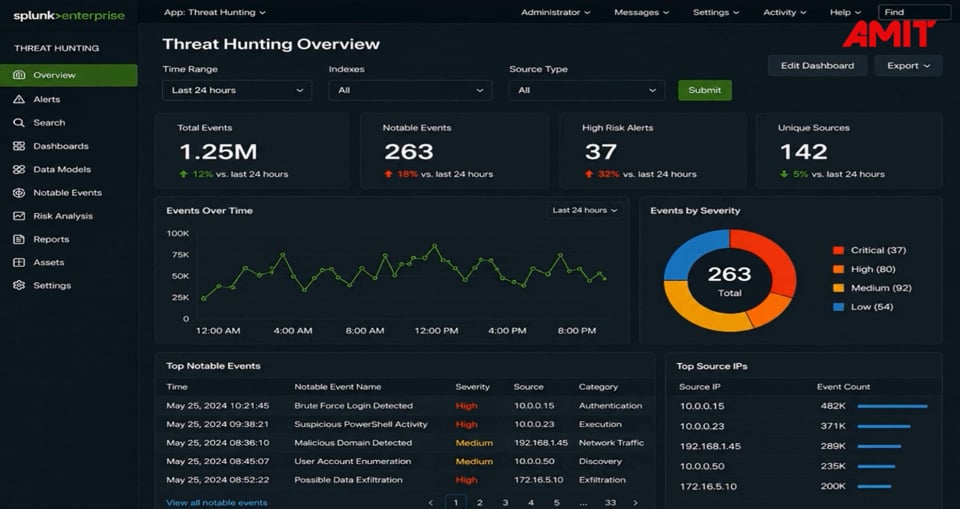Open the Indexes dropdown
This screenshot has width=960, height=509.
click(x=410, y=90)
